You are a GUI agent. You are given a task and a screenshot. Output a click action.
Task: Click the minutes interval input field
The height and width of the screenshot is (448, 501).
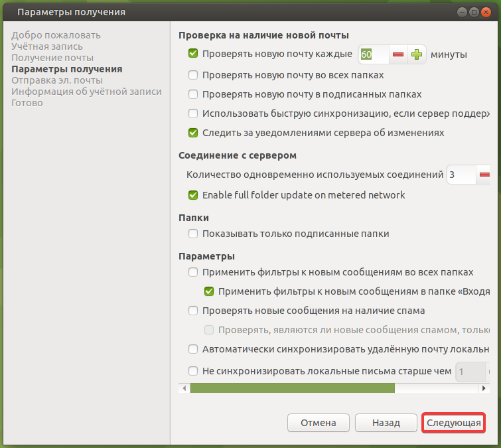tap(373, 54)
